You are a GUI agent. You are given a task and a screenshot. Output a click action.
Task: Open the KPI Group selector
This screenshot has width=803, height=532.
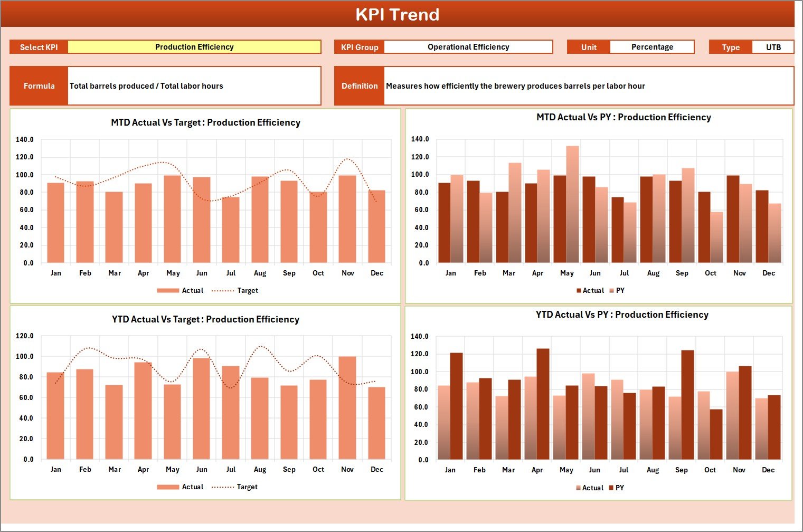(468, 46)
